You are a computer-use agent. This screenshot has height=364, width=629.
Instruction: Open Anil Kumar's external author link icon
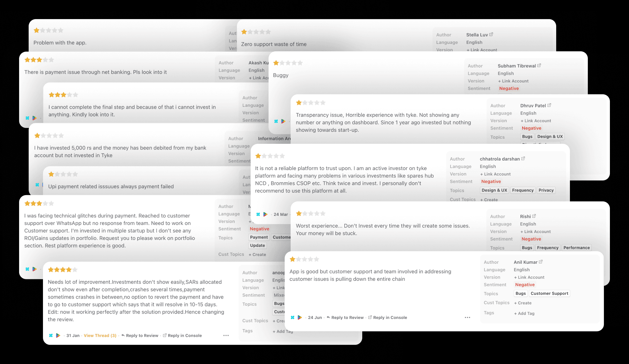pos(541,262)
